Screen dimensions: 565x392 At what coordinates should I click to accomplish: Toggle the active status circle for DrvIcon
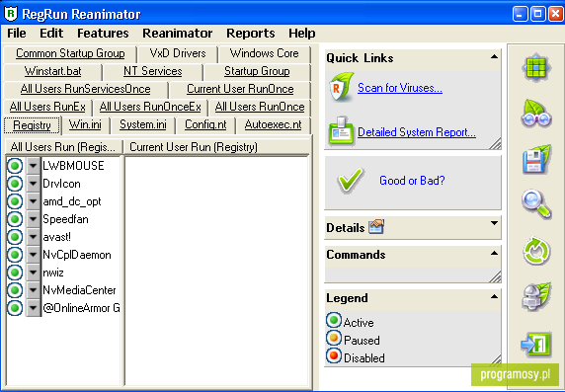[x=15, y=184]
